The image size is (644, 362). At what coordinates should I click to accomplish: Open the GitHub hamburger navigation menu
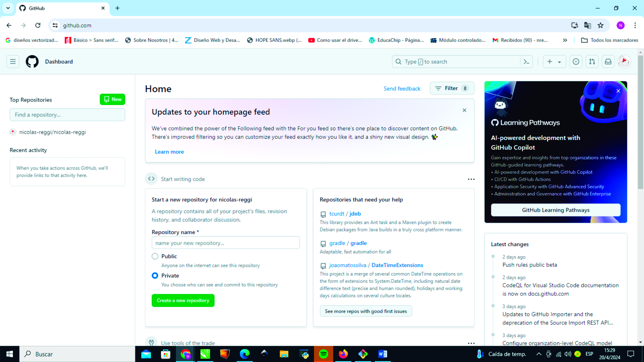click(13, 61)
